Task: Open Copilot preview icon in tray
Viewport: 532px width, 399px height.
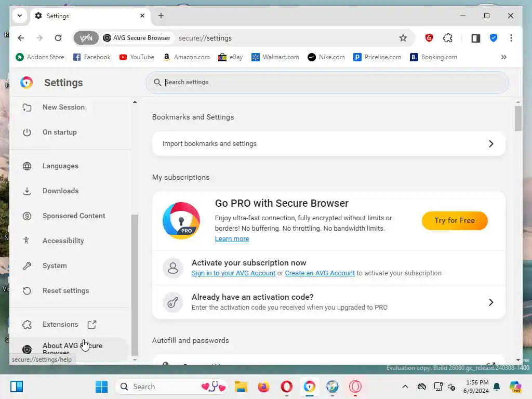Action: tap(515, 387)
